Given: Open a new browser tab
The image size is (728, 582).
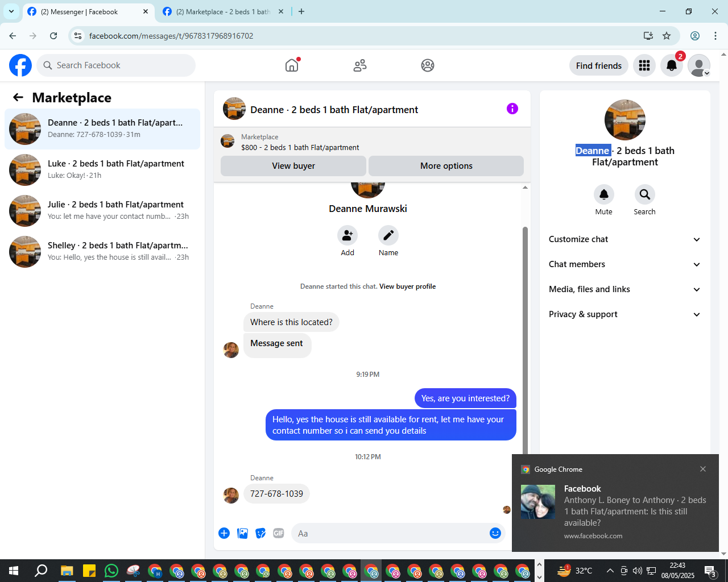Looking at the screenshot, I should [301, 11].
